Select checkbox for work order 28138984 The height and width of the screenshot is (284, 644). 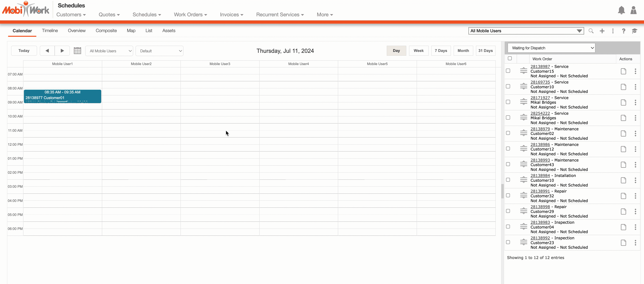[x=508, y=180]
